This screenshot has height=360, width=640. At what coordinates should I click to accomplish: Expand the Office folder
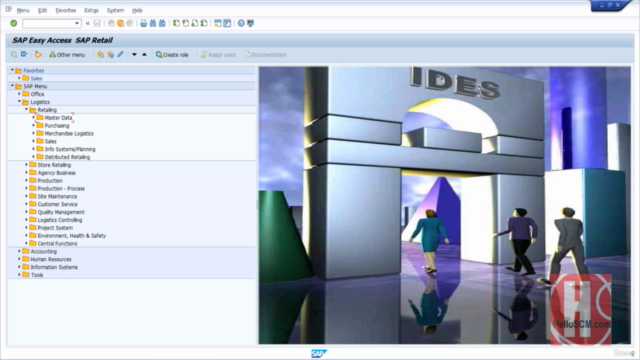click(x=19, y=94)
